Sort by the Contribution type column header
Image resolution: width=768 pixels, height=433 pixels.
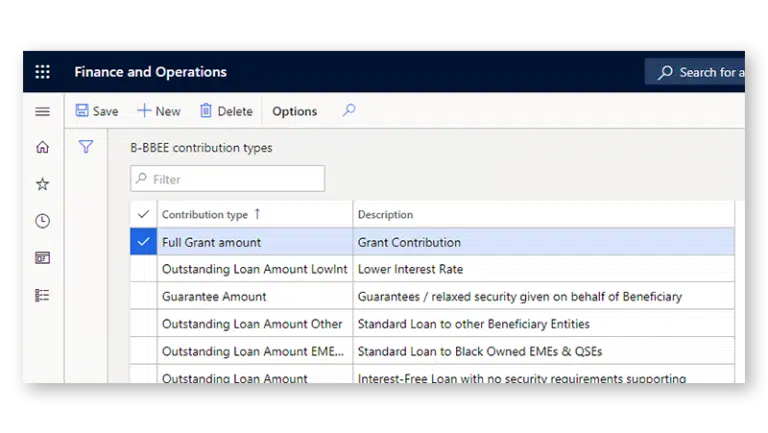pyautogui.click(x=205, y=214)
